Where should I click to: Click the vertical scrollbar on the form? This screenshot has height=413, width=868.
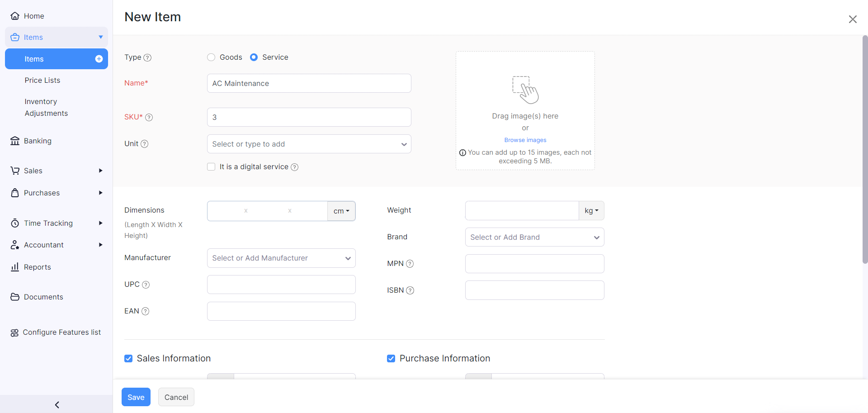tap(864, 149)
